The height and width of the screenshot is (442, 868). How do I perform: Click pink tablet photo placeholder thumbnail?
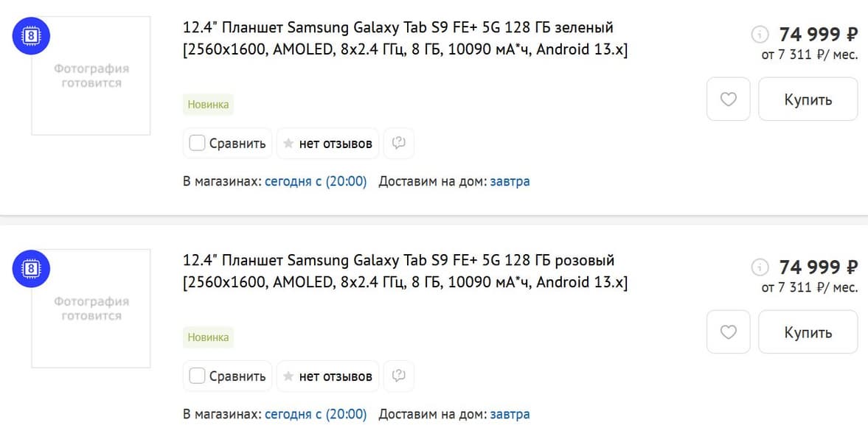pos(91,309)
